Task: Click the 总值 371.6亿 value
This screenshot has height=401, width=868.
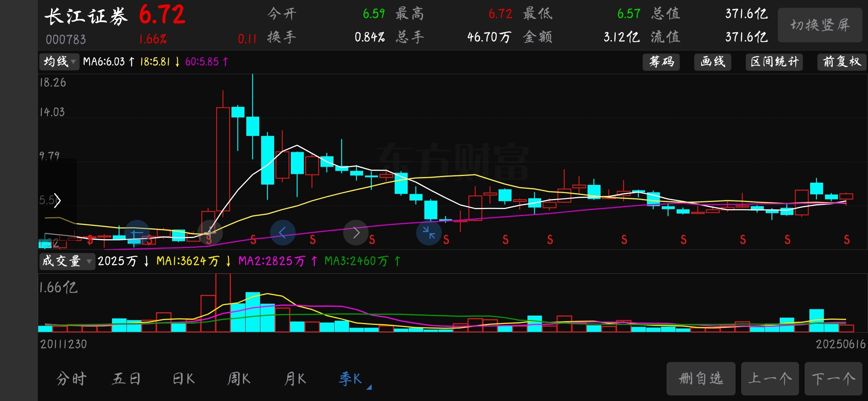Action: pyautogui.click(x=746, y=14)
